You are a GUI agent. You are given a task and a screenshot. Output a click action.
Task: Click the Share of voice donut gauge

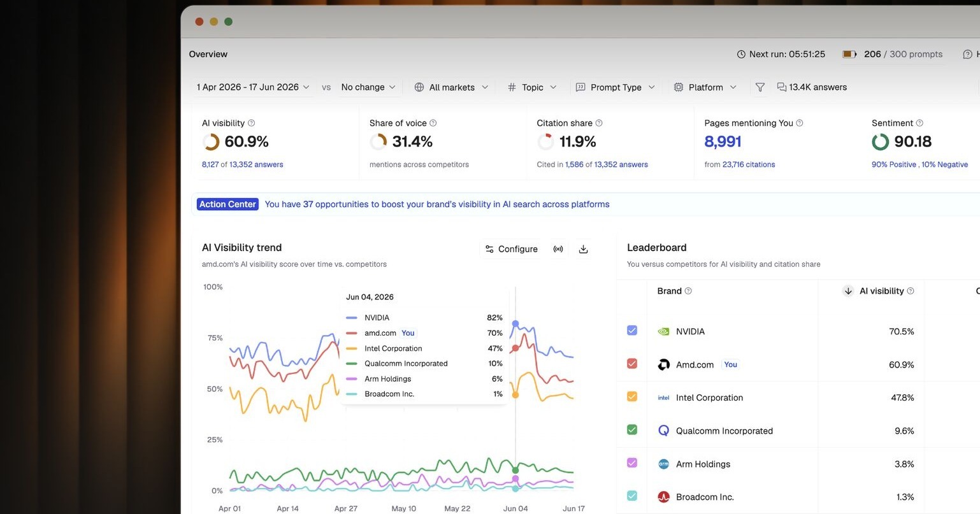[378, 141]
